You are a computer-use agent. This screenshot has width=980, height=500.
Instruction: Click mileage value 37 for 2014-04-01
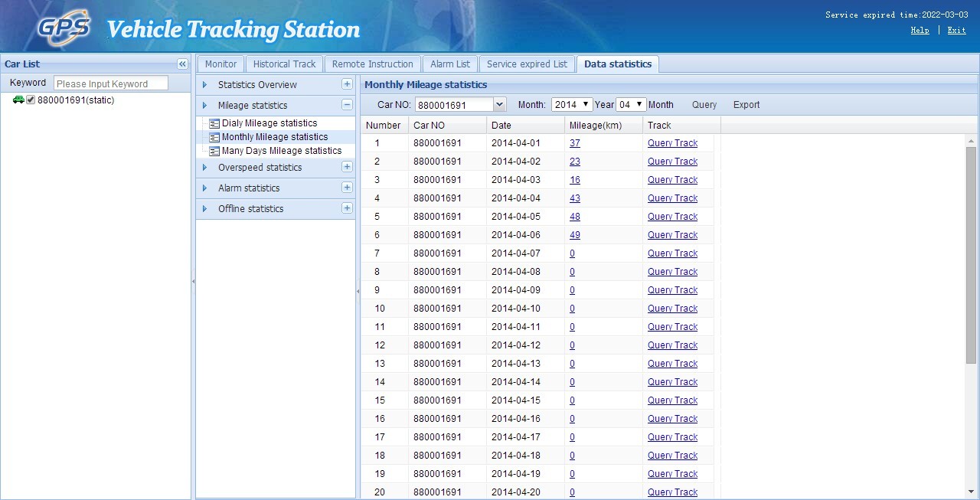point(575,143)
